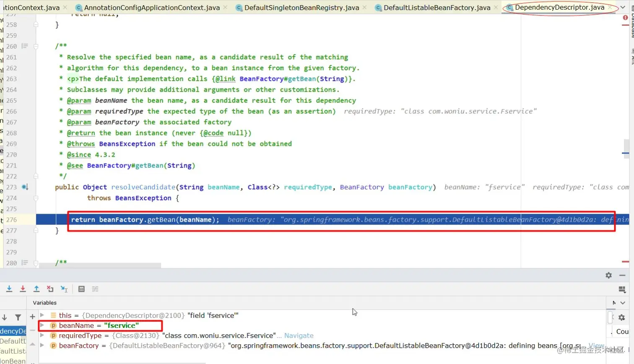The image size is (634, 364).
Task: Select the DependencyDescriptor.java tab
Action: (559, 8)
